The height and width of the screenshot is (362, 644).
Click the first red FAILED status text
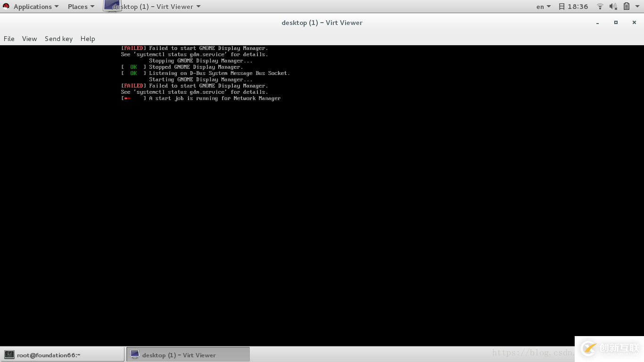point(133,48)
